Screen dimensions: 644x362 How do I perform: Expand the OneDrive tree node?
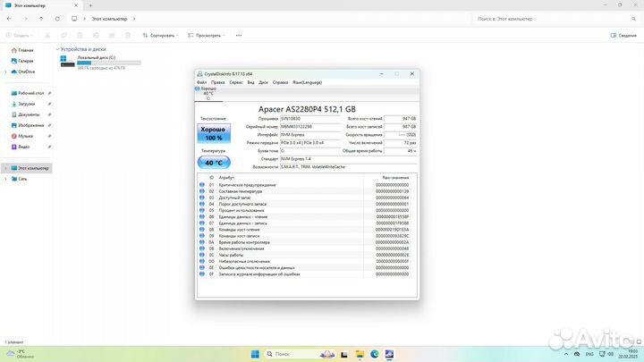[6, 72]
